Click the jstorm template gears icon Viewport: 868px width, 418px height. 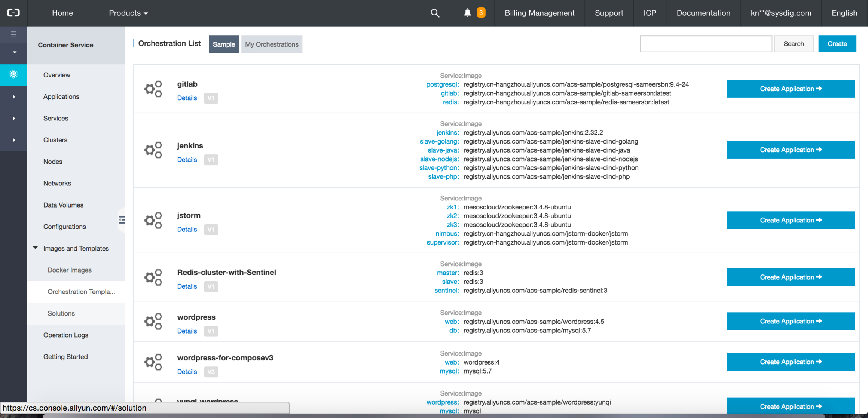[153, 220]
